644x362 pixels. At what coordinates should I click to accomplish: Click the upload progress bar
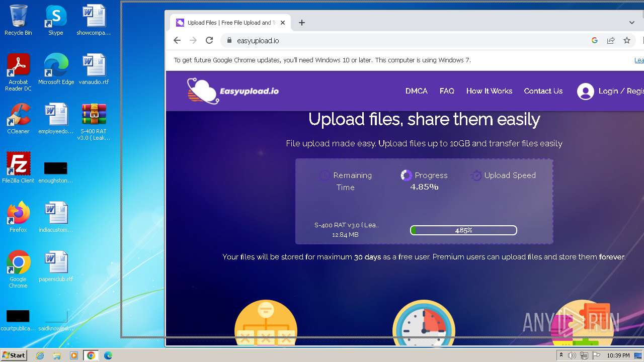[463, 230]
